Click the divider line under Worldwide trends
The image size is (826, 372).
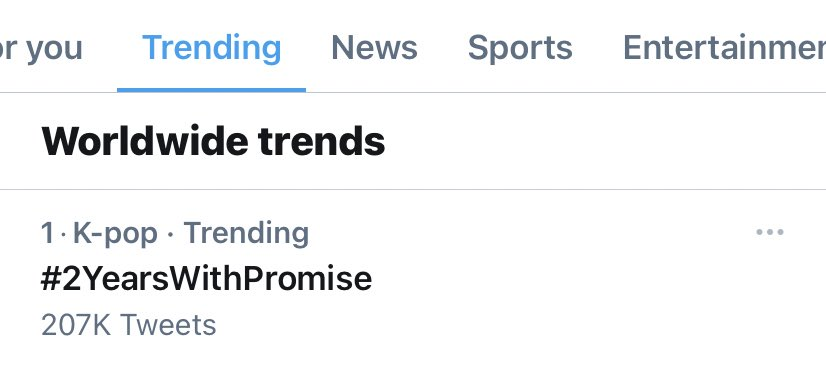point(413,189)
